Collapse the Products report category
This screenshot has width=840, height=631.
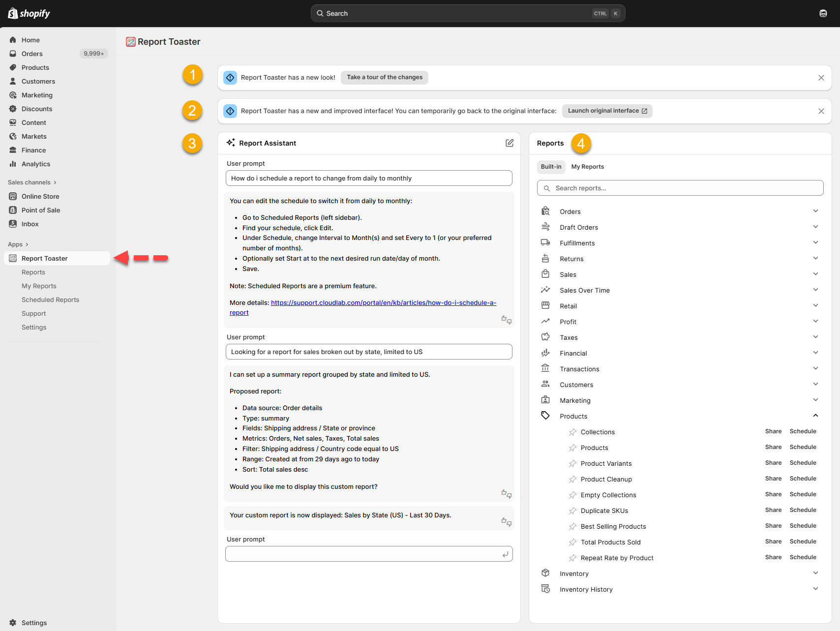(815, 416)
